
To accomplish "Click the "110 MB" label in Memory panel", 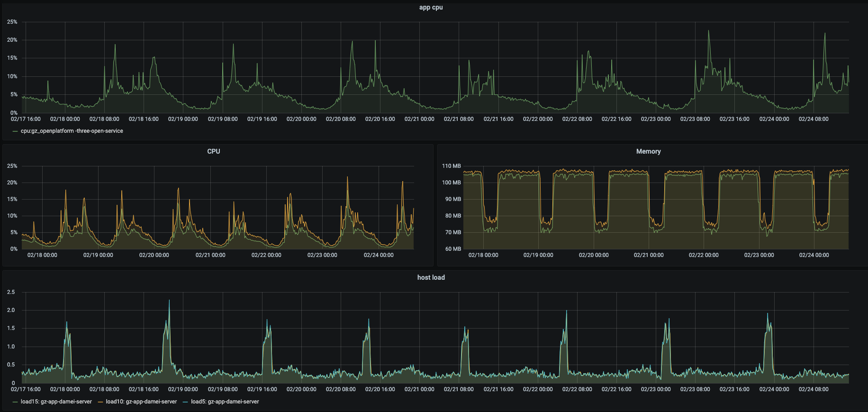I will pyautogui.click(x=452, y=166).
